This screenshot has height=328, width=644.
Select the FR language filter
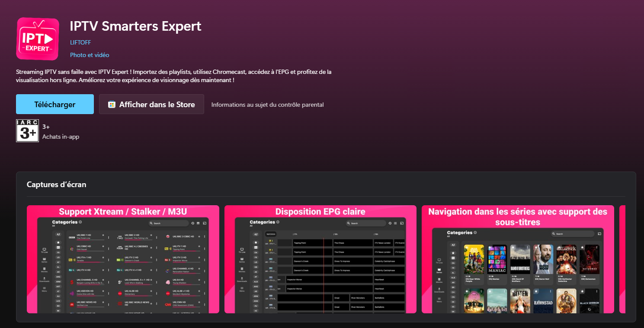pos(58,252)
